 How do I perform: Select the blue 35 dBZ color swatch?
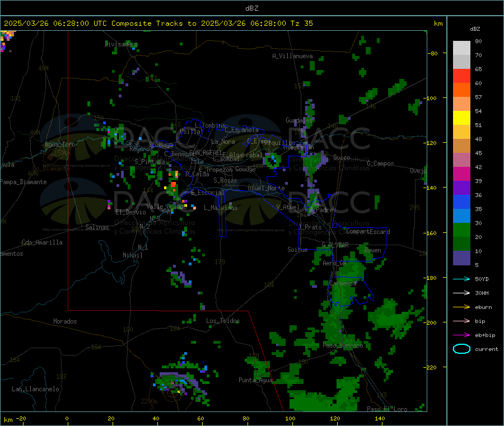point(461,202)
